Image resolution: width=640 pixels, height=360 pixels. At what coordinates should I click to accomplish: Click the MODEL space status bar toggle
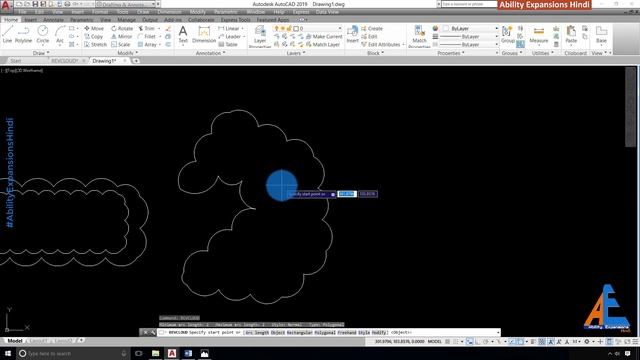click(435, 342)
